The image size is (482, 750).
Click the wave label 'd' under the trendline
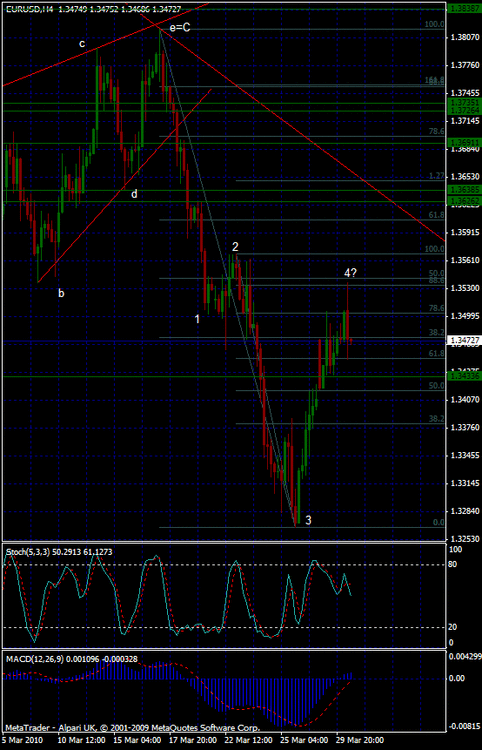[x=135, y=194]
